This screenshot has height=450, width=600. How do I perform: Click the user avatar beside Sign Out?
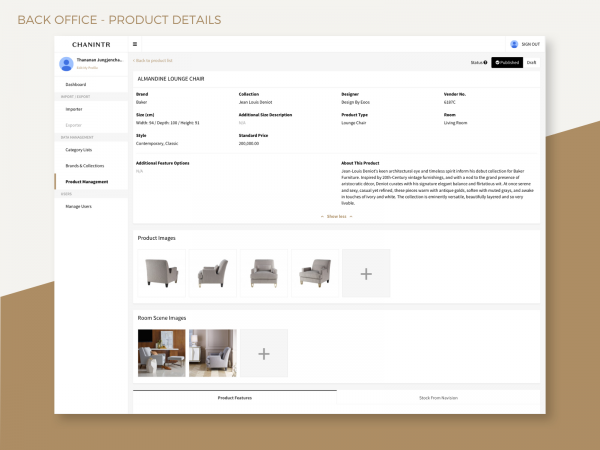[514, 44]
